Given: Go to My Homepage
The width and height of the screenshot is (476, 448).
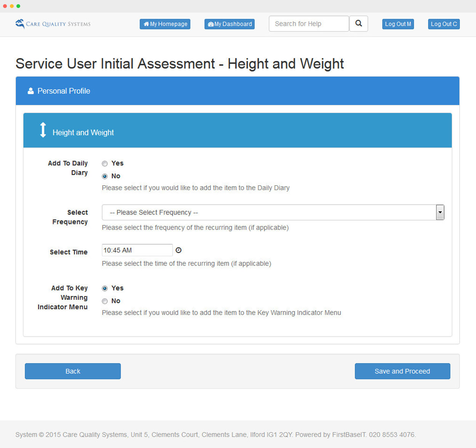Looking at the screenshot, I should 165,24.
